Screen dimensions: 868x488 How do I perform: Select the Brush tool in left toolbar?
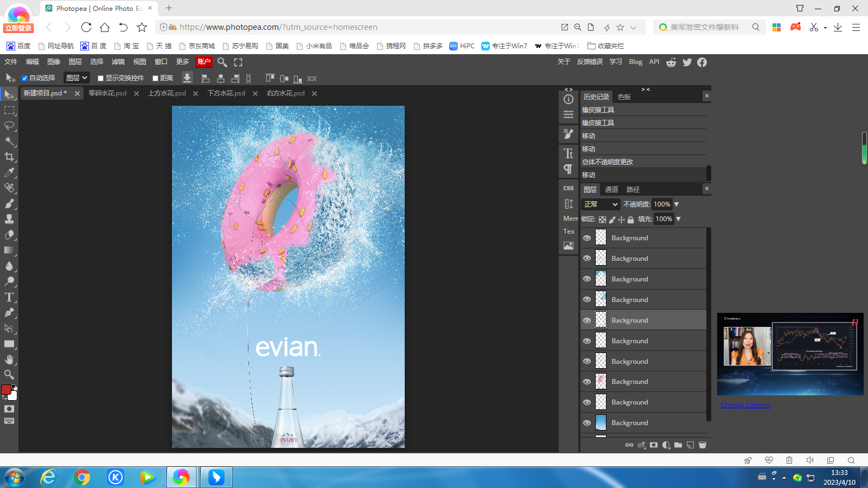click(9, 204)
